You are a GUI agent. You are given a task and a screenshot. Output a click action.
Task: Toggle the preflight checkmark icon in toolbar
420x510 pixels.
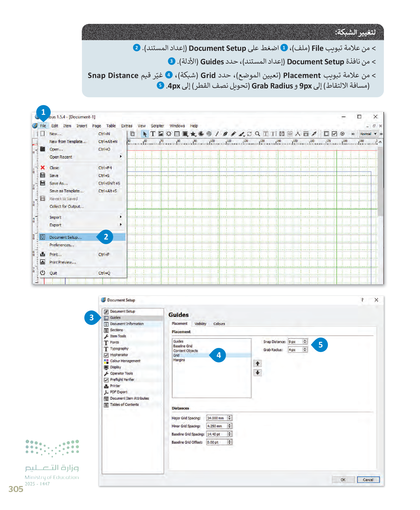[x=334, y=134]
